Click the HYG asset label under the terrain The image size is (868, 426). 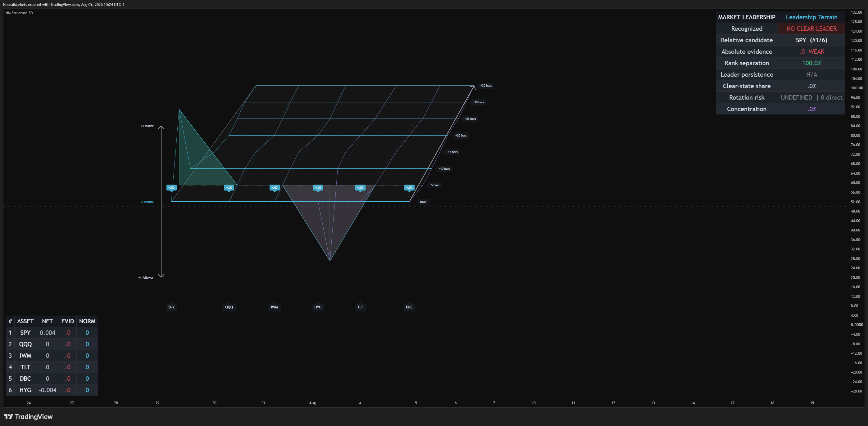coord(318,307)
